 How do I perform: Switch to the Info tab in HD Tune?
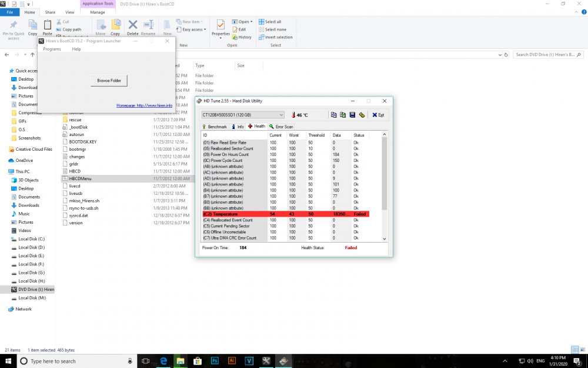point(238,127)
